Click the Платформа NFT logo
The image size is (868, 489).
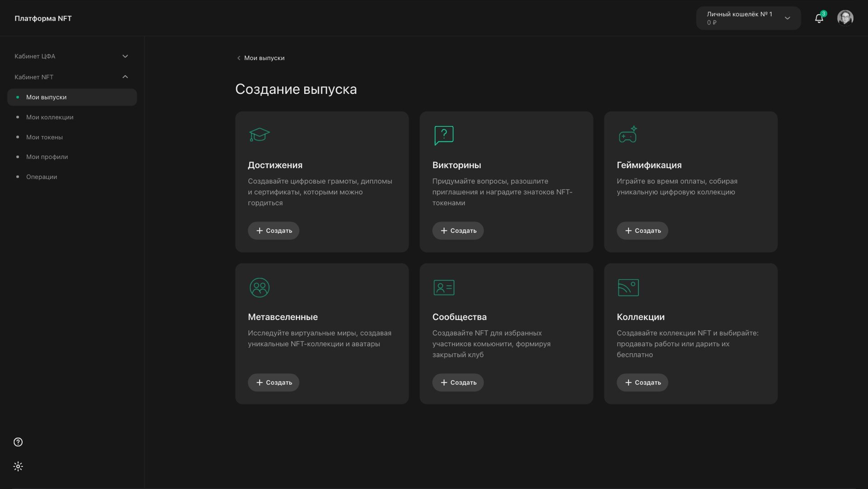pyautogui.click(x=43, y=18)
